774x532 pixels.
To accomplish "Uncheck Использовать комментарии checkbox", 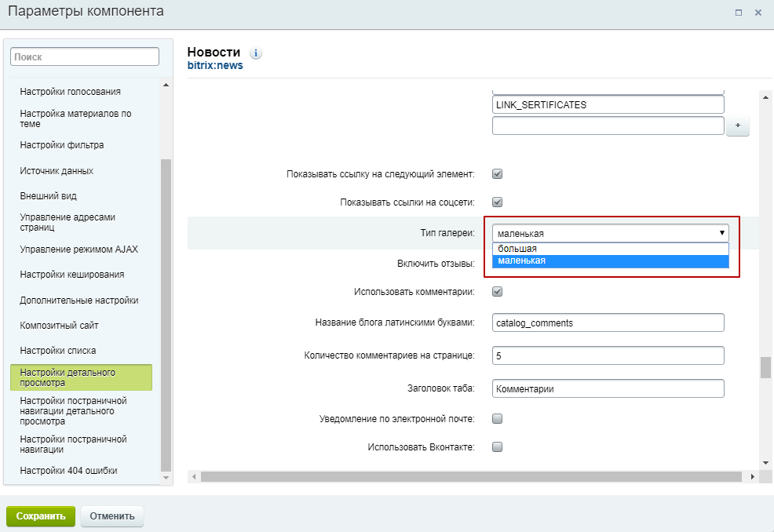I will coord(497,292).
